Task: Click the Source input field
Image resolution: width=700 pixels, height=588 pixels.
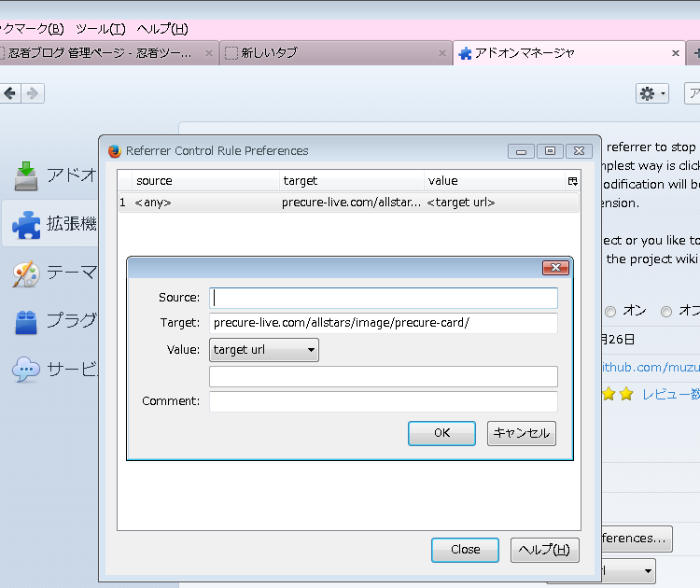Action: click(384, 298)
